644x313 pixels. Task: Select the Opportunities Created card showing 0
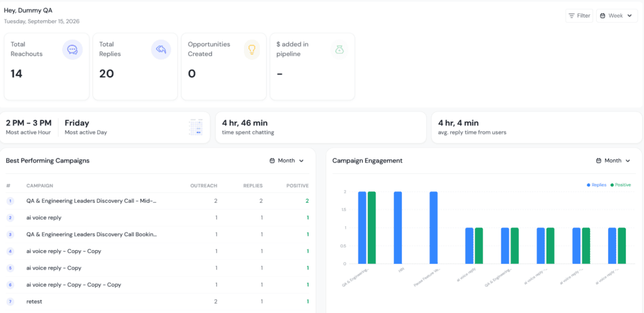click(x=224, y=67)
